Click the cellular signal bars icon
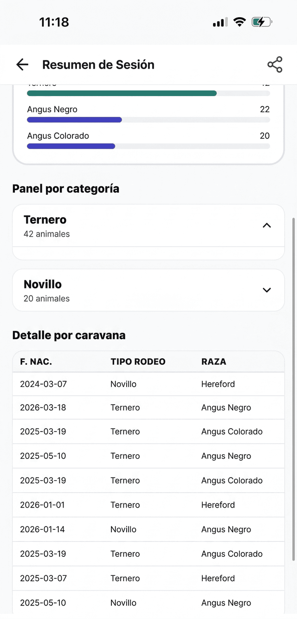 click(x=220, y=22)
